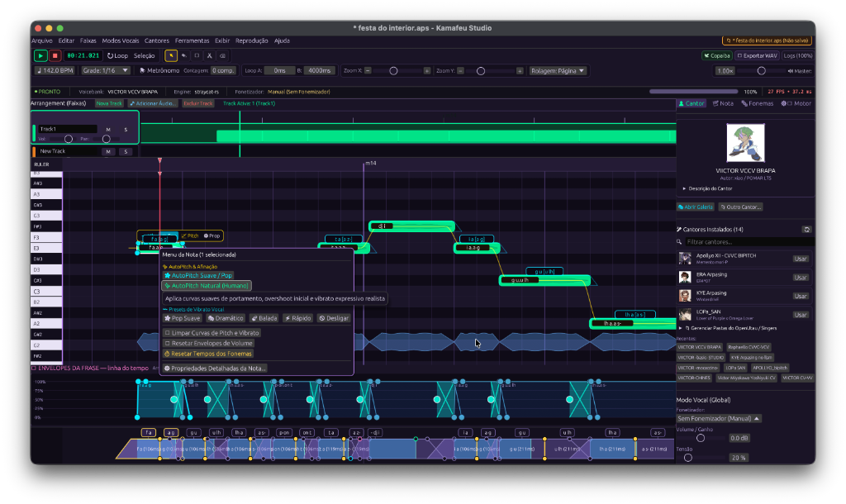846x504 pixels.
Task: Switch to the Fonemas tab
Action: click(758, 103)
